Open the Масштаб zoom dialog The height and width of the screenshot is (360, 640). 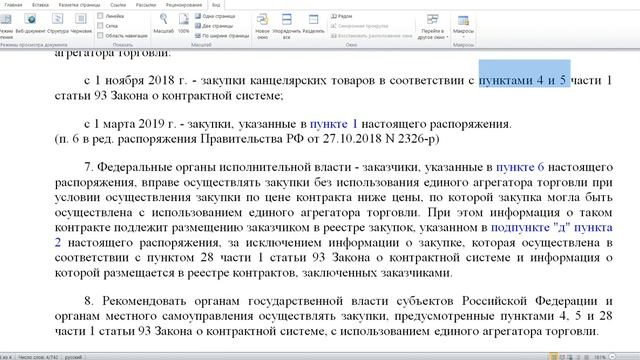[x=164, y=23]
